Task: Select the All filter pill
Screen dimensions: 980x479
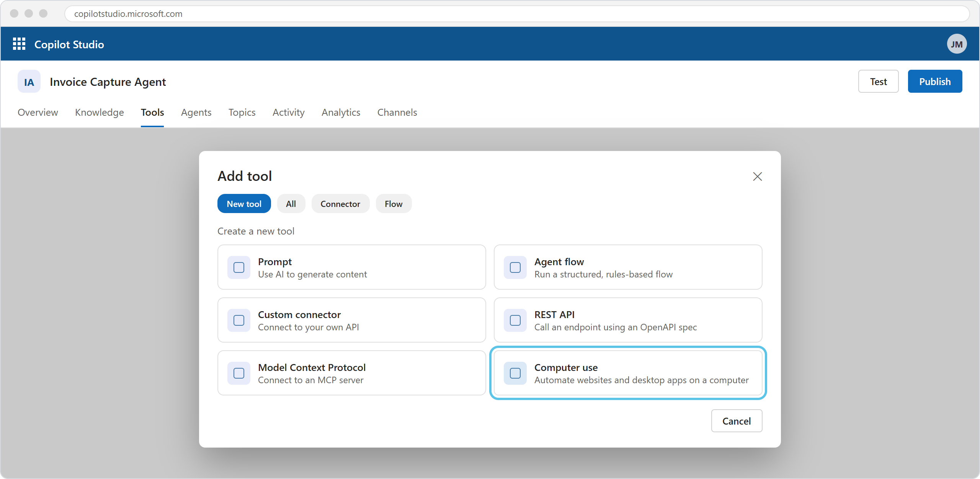Action: (291, 203)
